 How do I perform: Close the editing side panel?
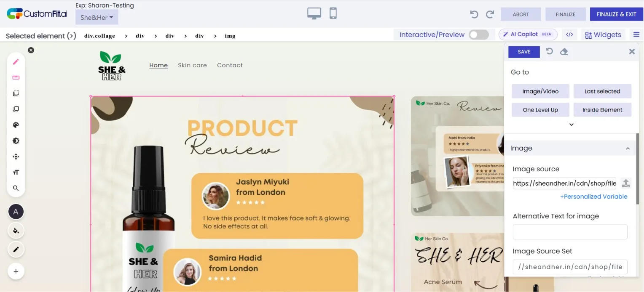632,51
